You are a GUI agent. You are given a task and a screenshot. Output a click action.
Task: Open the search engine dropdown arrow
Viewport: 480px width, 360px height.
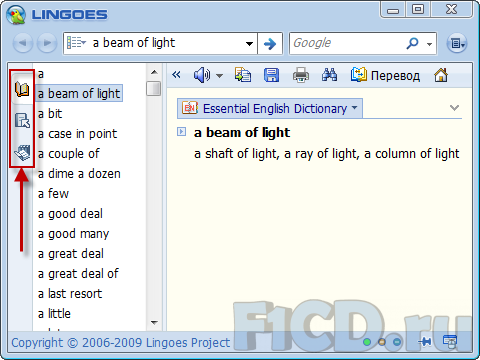pyautogui.click(x=429, y=44)
